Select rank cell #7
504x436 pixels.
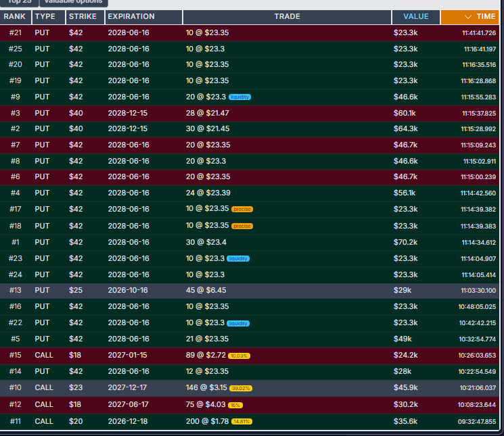tap(16, 145)
